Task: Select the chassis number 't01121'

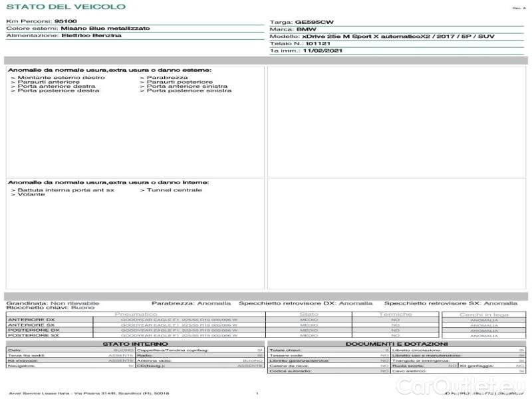Action: pyautogui.click(x=318, y=43)
